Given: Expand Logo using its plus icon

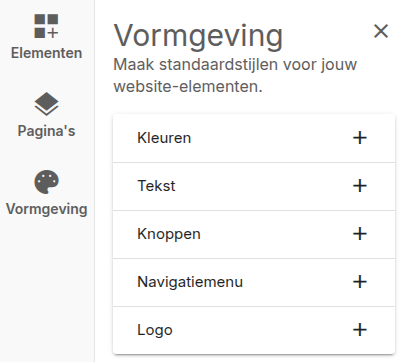Looking at the screenshot, I should (360, 330).
